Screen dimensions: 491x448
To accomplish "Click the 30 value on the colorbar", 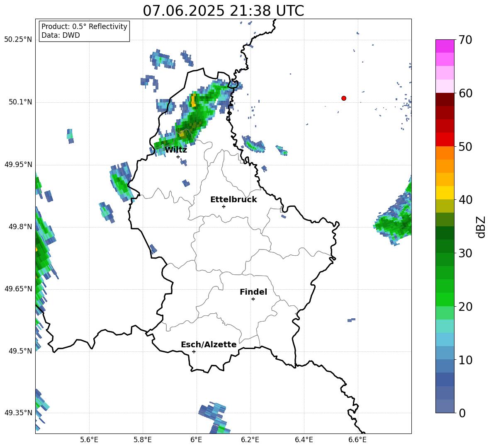I will (465, 253).
